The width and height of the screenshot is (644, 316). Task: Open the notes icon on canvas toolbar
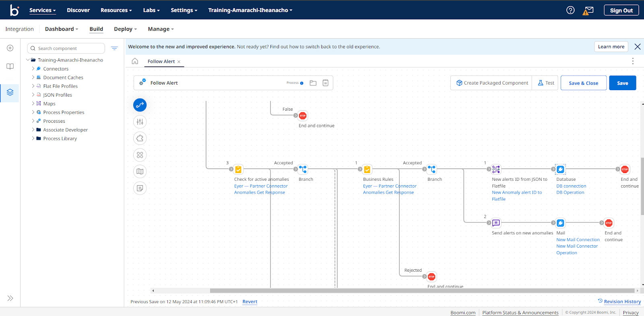140,188
